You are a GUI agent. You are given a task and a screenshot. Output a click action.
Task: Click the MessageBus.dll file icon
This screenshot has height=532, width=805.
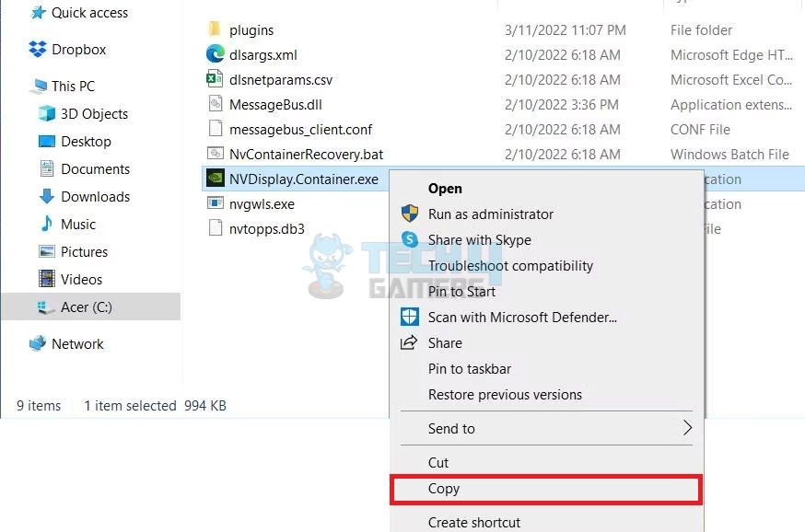click(216, 104)
